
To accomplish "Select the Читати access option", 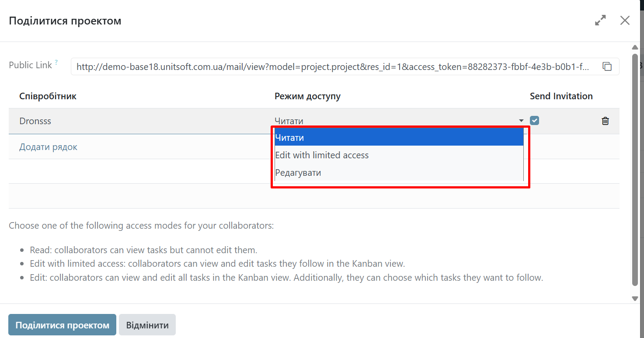I will pyautogui.click(x=399, y=138).
